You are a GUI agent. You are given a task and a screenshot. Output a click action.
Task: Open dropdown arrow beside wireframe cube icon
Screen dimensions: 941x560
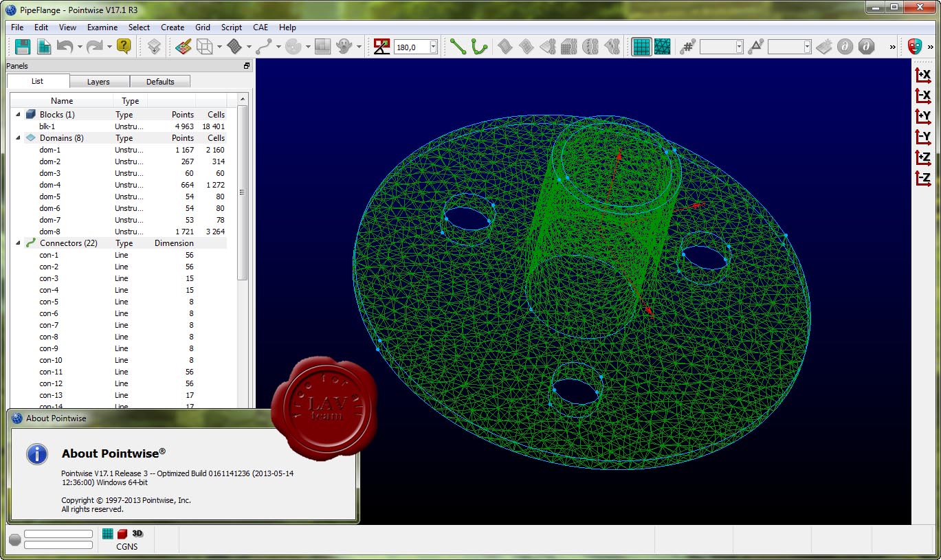(x=219, y=47)
